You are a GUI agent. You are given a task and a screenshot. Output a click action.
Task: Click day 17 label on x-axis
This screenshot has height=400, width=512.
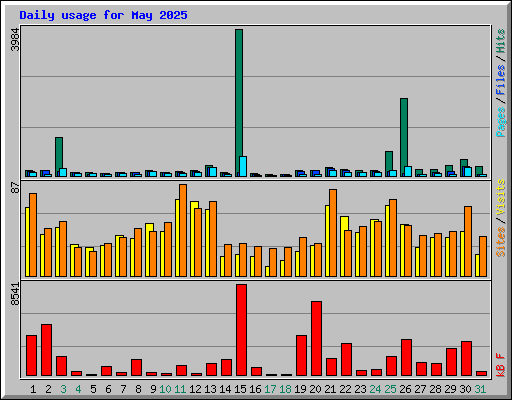pyautogui.click(x=270, y=389)
